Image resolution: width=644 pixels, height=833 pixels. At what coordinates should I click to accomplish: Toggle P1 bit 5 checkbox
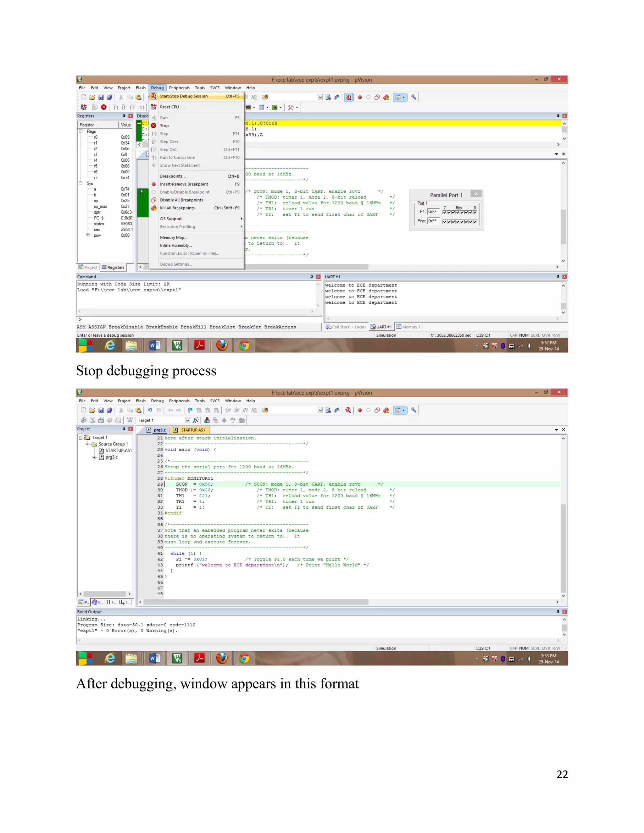(x=453, y=212)
